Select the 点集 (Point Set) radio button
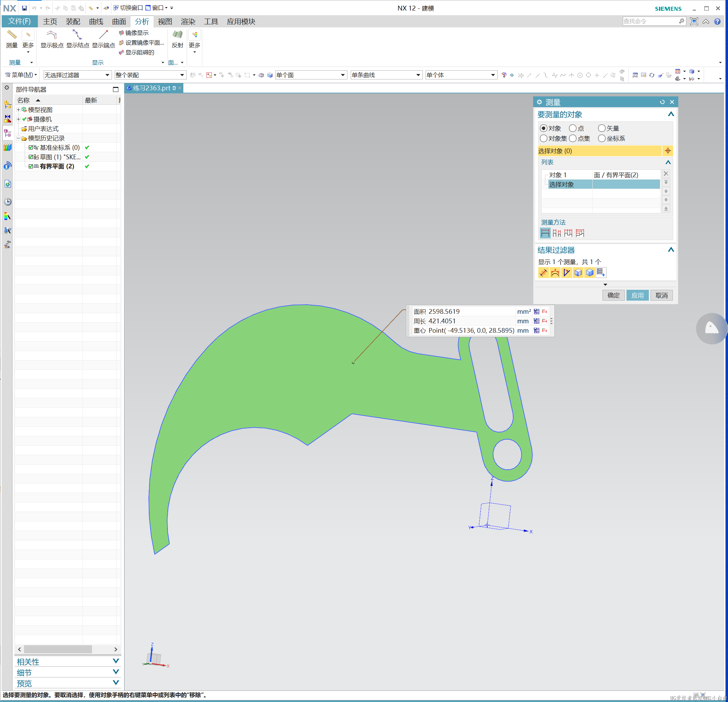Screen dimensions: 728x702 click(573, 138)
